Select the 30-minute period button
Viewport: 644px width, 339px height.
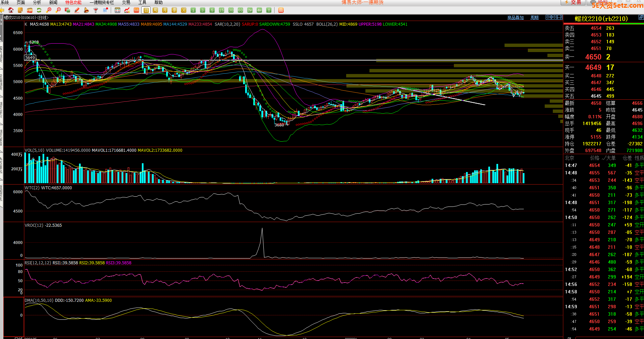coord(231,10)
